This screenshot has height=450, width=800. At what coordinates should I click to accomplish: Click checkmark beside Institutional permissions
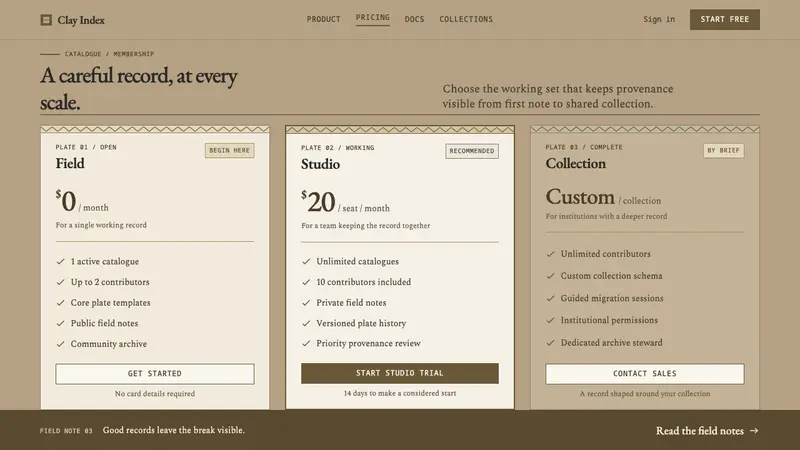point(551,320)
